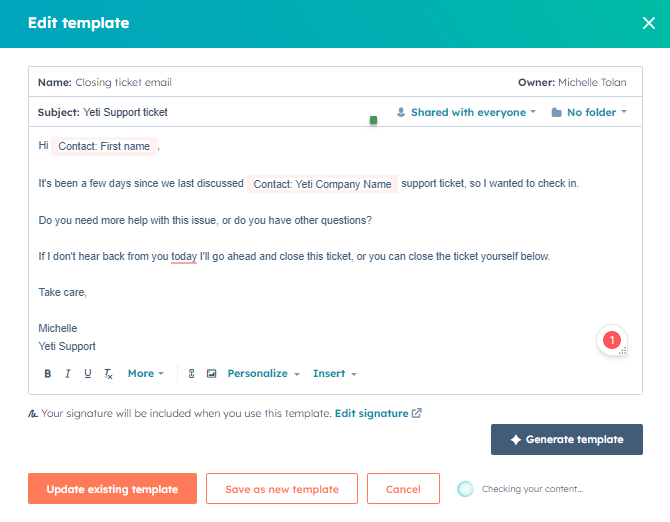Choose a folder via No folder dropdown

point(589,112)
